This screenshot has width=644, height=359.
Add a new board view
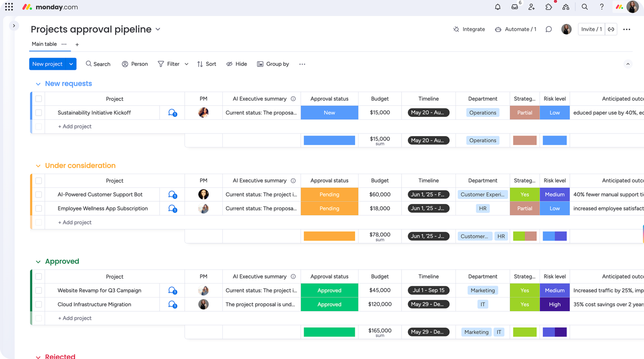tap(77, 44)
